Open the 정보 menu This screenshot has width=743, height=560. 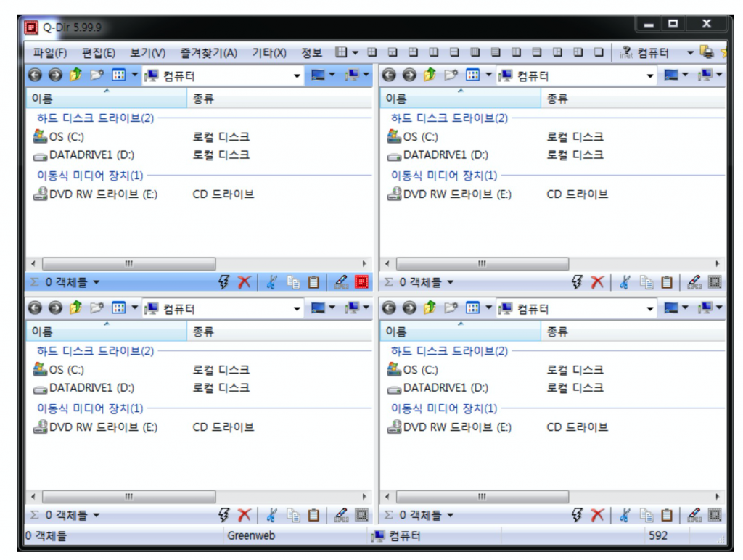click(x=312, y=52)
